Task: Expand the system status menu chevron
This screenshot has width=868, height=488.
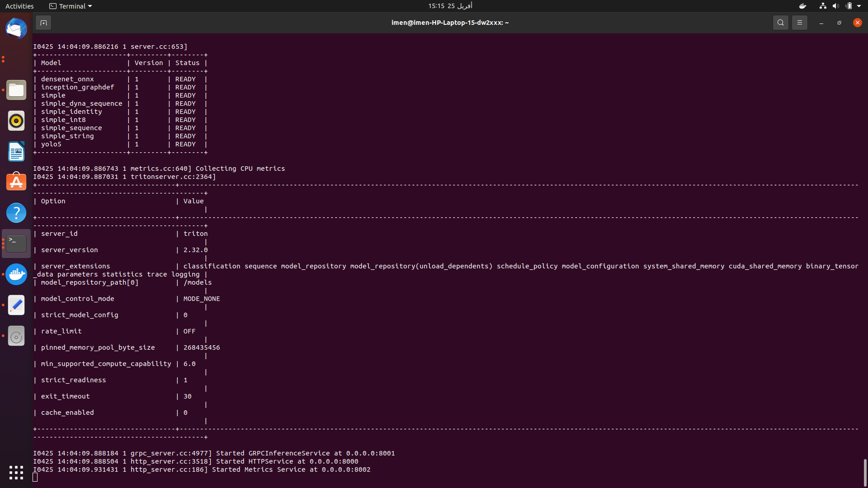Action: point(860,6)
